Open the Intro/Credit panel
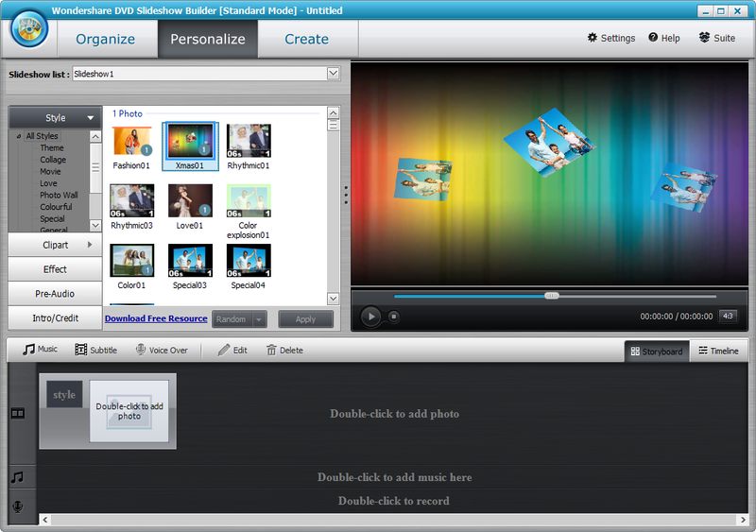 pyautogui.click(x=55, y=317)
